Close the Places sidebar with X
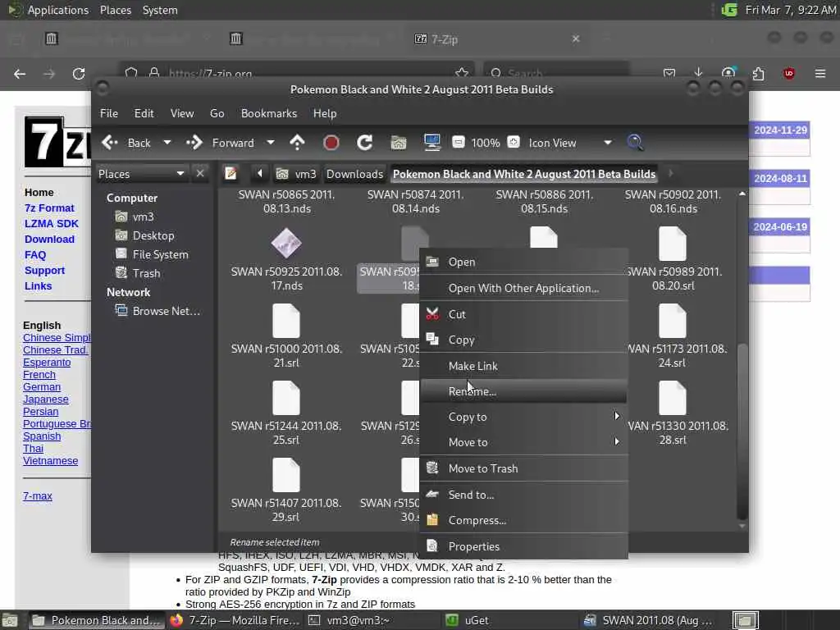840x630 pixels. [200, 174]
